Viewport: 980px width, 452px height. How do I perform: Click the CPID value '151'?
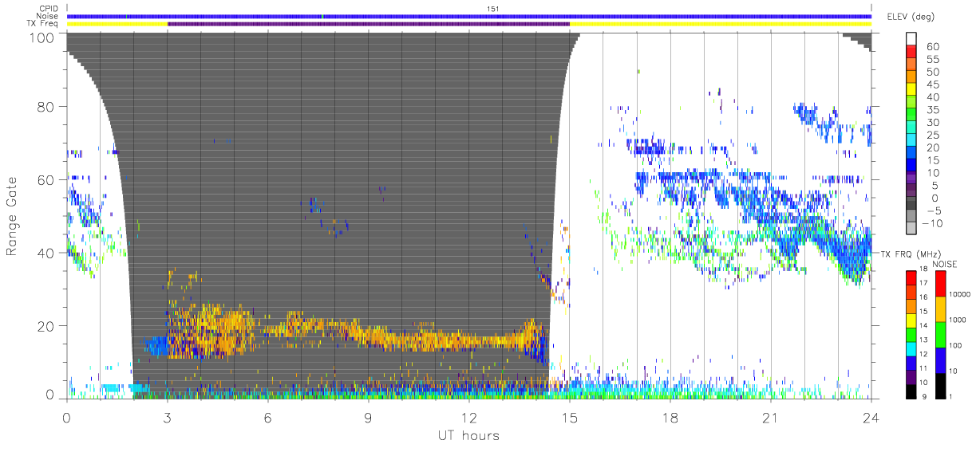coord(492,8)
